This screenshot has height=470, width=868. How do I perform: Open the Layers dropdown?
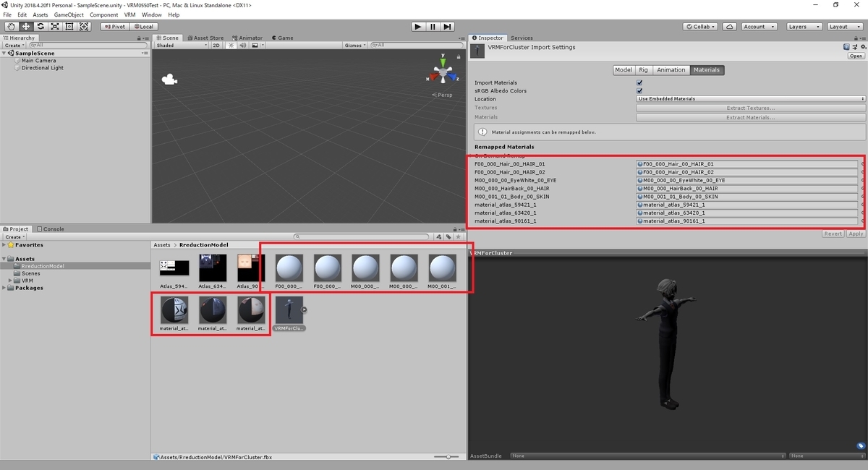click(x=803, y=27)
